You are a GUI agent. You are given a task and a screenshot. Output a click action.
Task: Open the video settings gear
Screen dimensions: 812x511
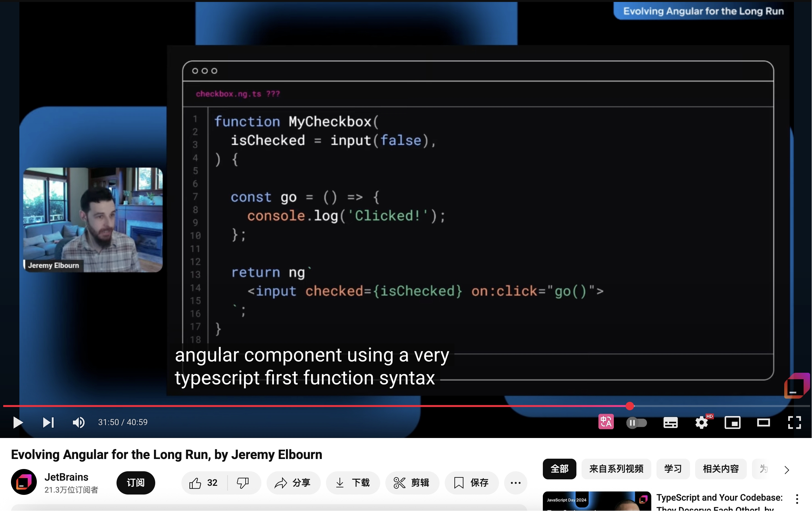coord(701,422)
